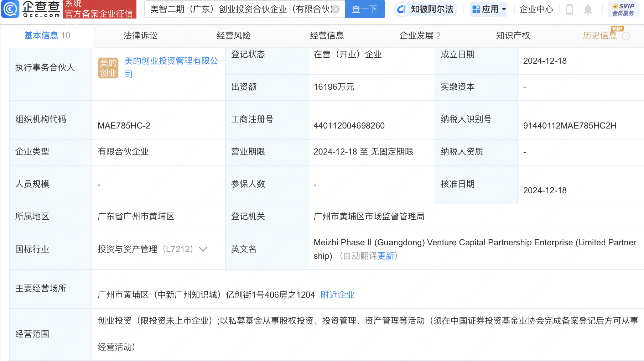Select the 在营（开业）企业 status text
This screenshot has height=361, width=644.
click(348, 54)
